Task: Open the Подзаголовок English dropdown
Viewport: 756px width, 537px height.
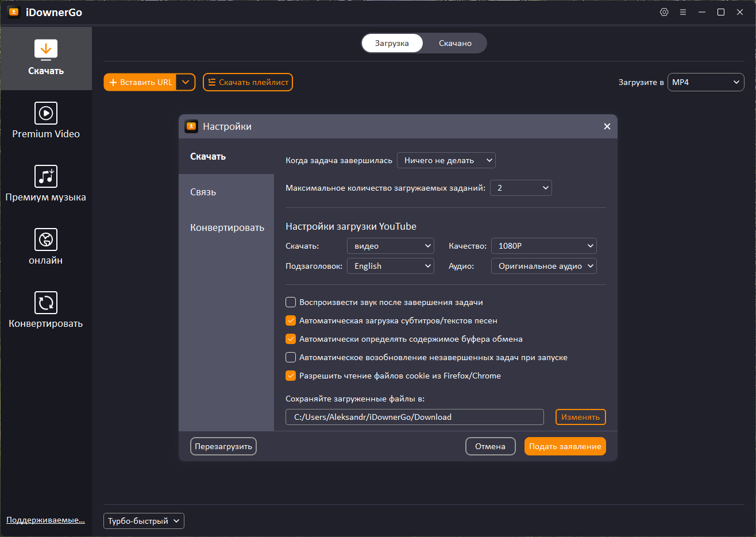Action: 391,266
